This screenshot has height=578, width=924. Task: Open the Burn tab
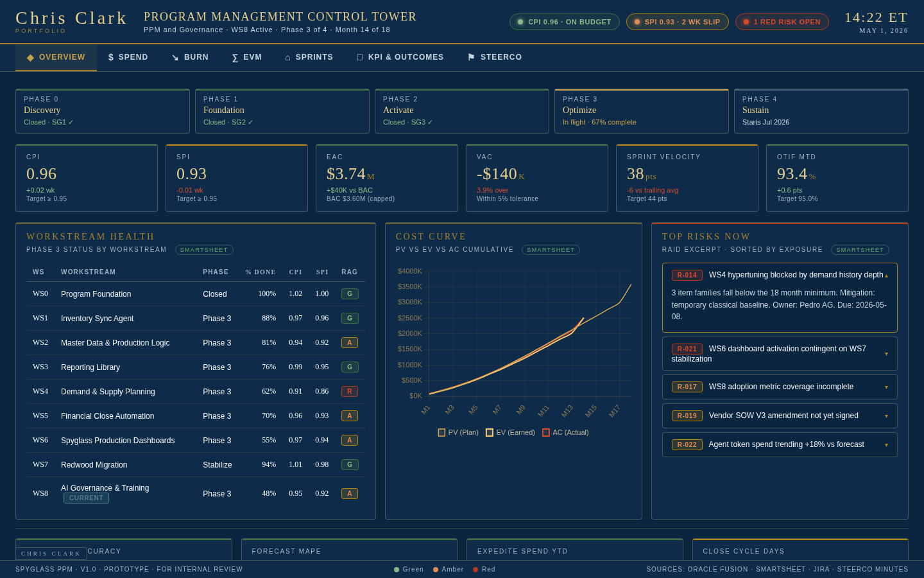click(x=190, y=57)
